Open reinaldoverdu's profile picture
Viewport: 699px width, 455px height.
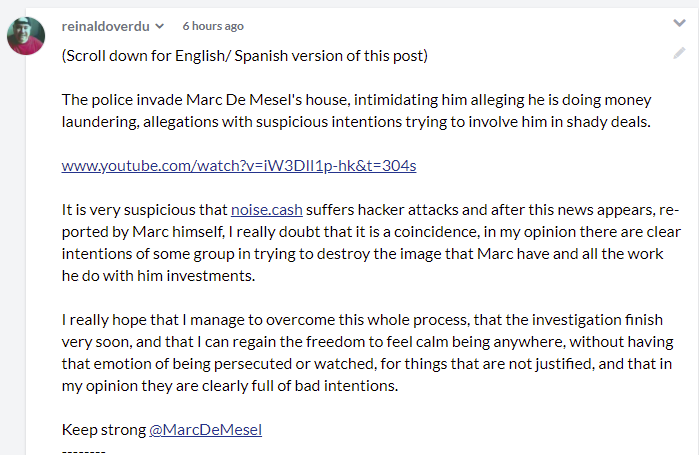point(26,36)
